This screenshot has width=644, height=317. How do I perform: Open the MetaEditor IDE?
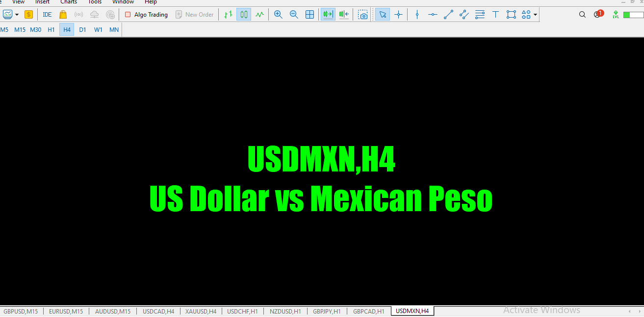tap(47, 14)
